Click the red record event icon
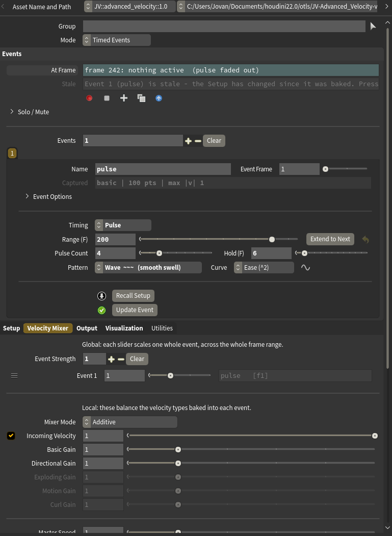 [89, 98]
